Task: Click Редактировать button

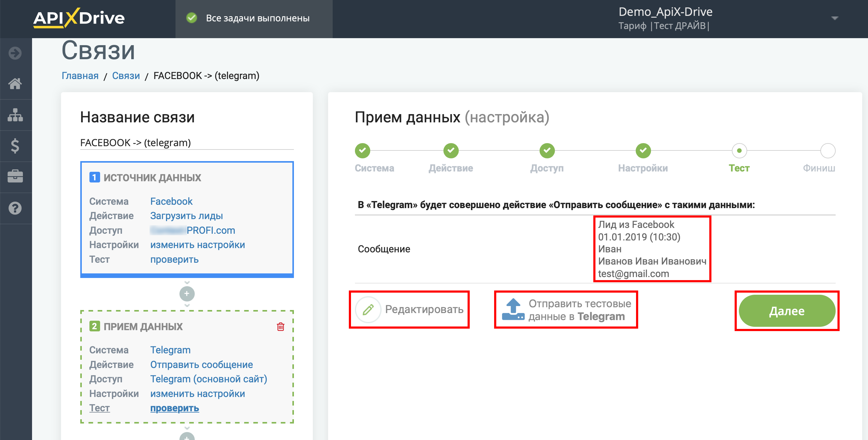Action: 409,309
